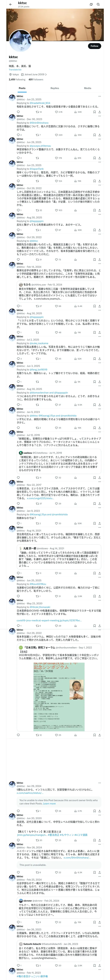The image size is (110, 980).
Task: Click Translate bio link
Action: (15, 70)
